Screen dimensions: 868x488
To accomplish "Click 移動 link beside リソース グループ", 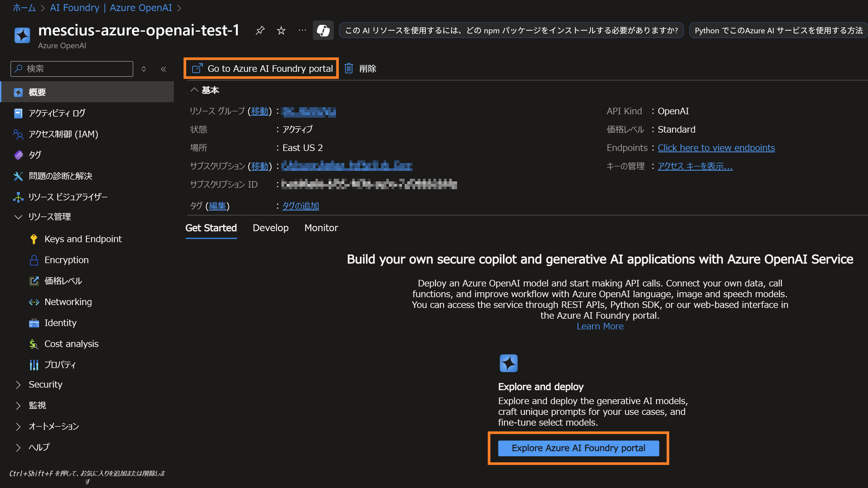I will (x=260, y=111).
